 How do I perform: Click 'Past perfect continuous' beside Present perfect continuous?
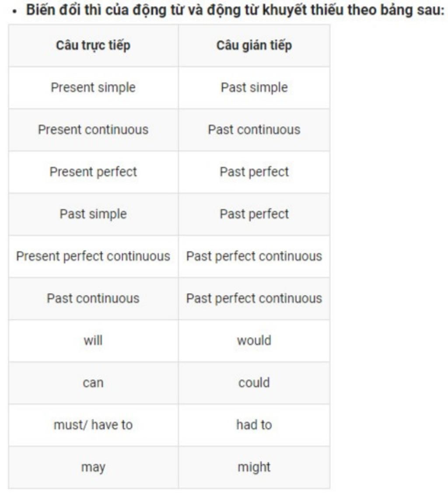click(254, 256)
